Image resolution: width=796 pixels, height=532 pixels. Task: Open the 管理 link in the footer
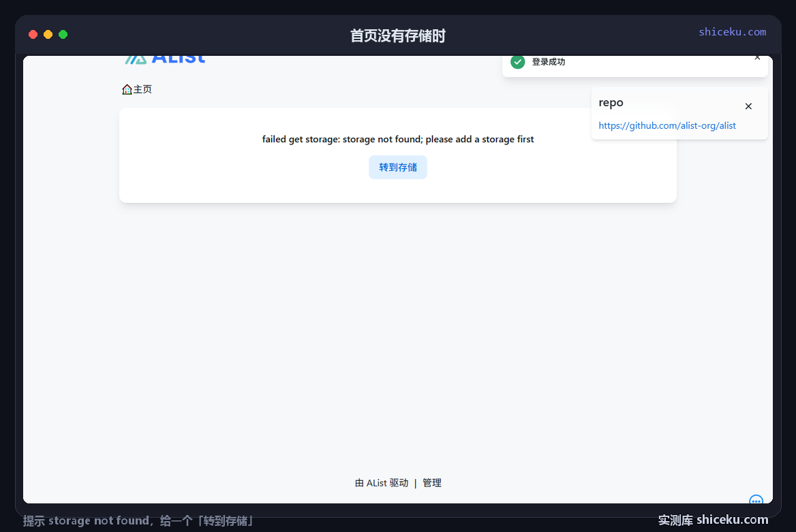tap(432, 483)
